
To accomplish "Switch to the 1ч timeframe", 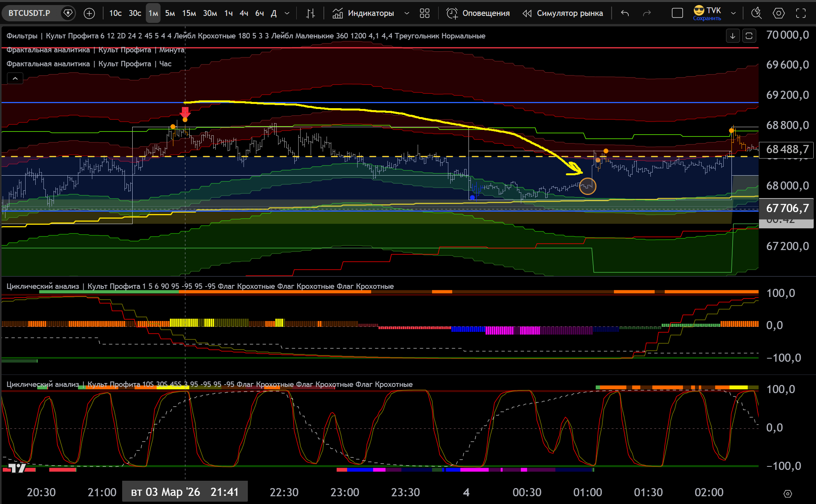I will [228, 14].
